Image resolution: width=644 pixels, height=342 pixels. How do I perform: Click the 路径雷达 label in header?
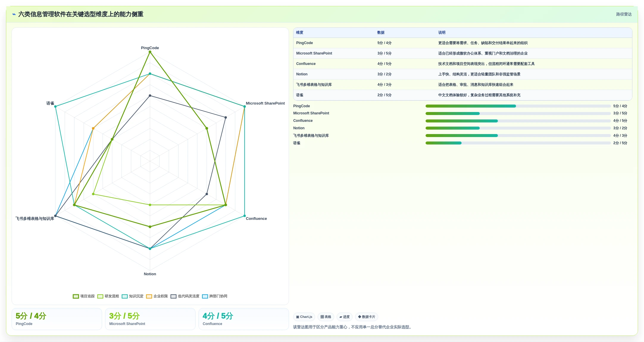[x=624, y=14]
